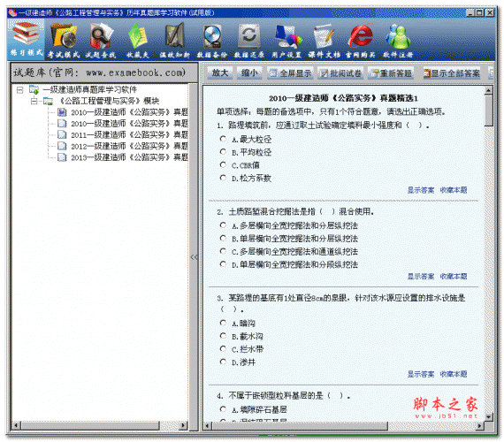Select question 3 option A.暗沟
The height and width of the screenshot is (442, 504).
(223, 323)
